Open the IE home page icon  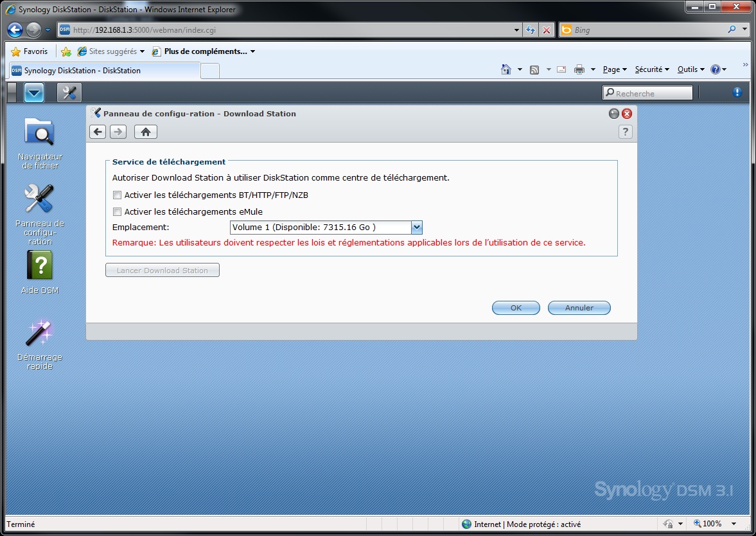point(505,69)
